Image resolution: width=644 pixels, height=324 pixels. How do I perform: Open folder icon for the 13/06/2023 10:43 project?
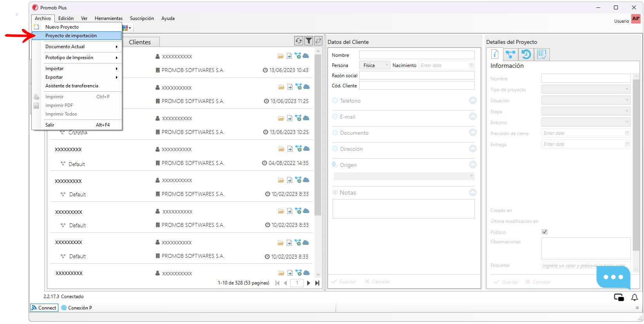click(x=280, y=56)
